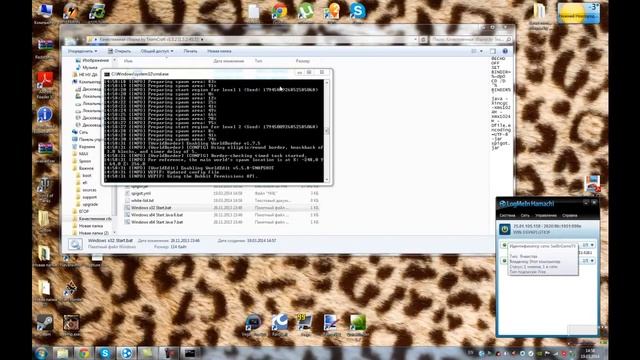The image size is (640, 360).
Task: Click the Windows Start button
Action: tap(41, 353)
